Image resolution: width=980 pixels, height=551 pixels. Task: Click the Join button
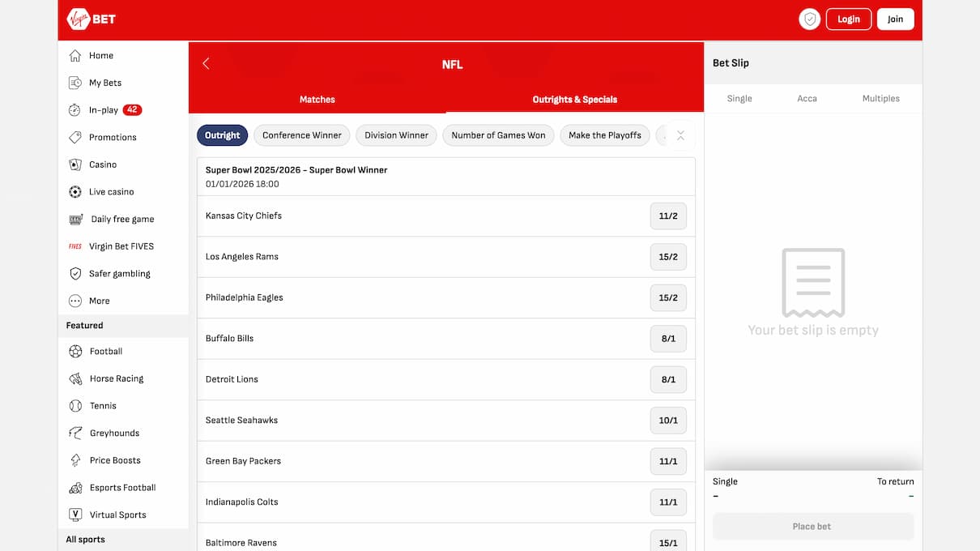(895, 19)
